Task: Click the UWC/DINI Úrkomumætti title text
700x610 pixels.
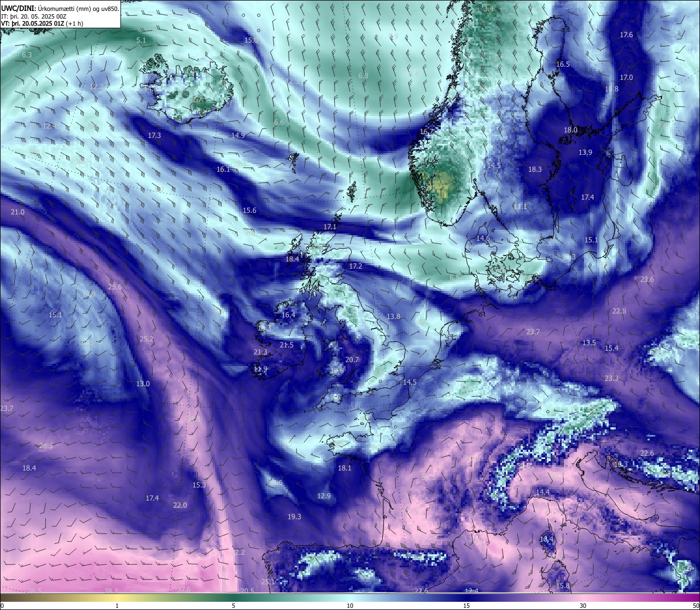Action: tap(60, 9)
